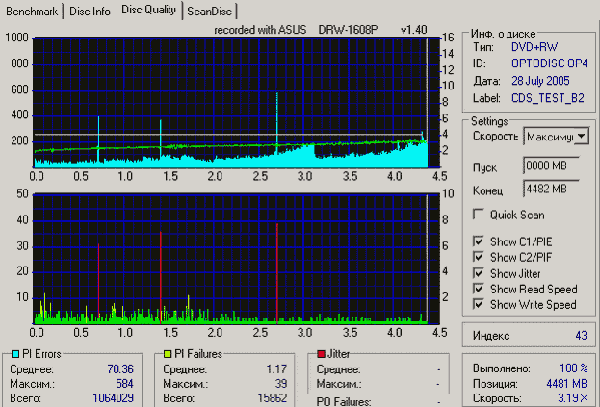Toggle the Show C1/PIE checkbox
This screenshot has height=407, width=600.
[x=478, y=241]
